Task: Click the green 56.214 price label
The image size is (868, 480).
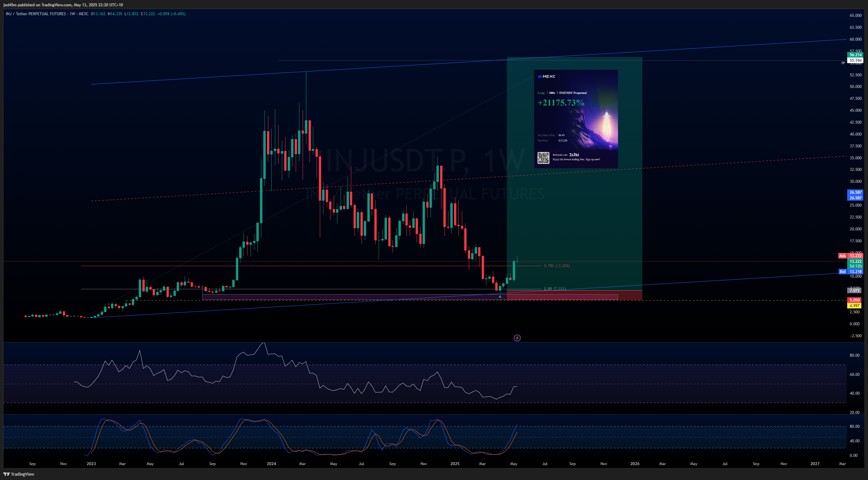Action: coord(855,55)
